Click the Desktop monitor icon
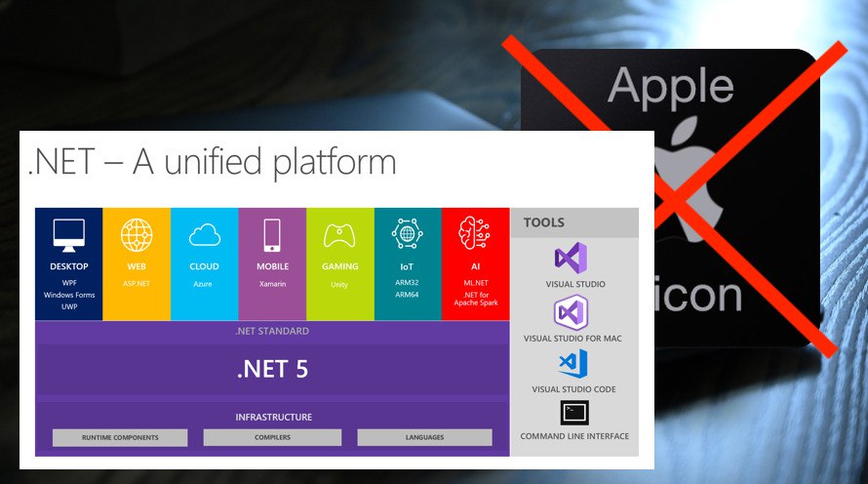 pyautogui.click(x=69, y=235)
